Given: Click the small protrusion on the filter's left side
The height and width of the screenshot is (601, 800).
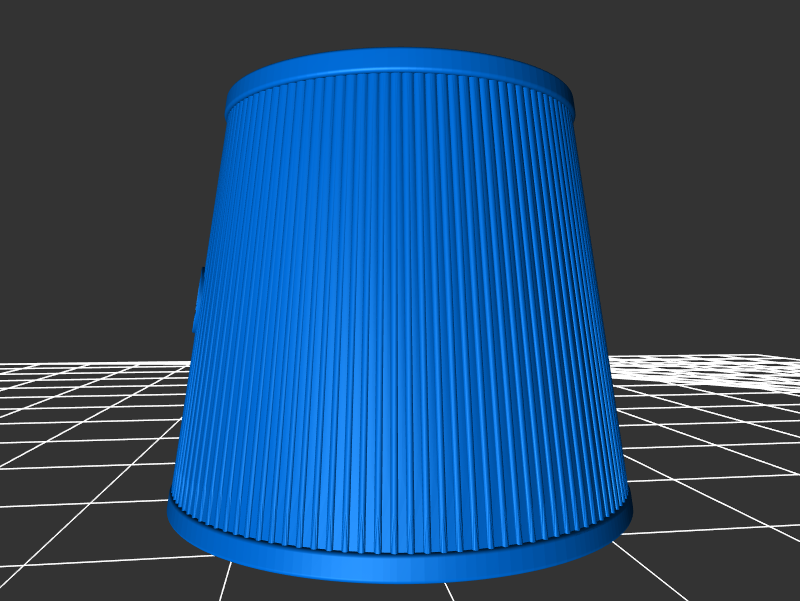Looking at the screenshot, I should point(198,300).
